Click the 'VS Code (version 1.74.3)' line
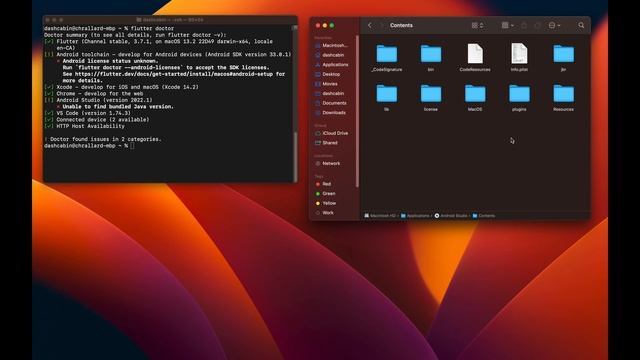The height and width of the screenshot is (360, 640). pyautogui.click(x=87, y=113)
